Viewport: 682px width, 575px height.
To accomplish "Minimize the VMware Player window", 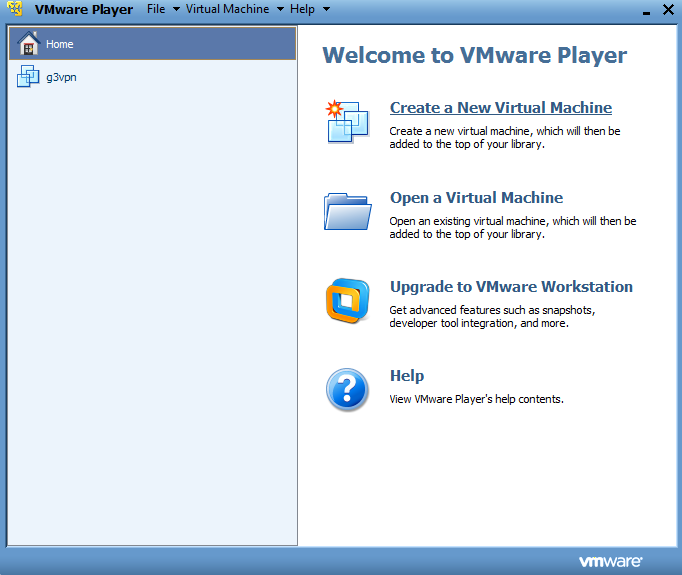I will (x=641, y=10).
